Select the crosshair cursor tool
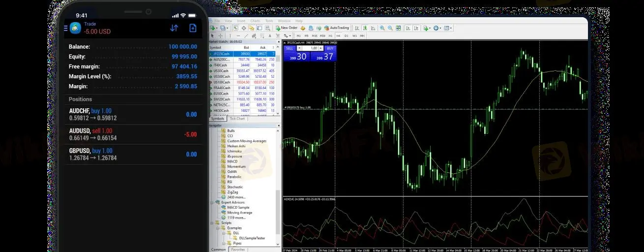644x252 pixels. [219, 36]
